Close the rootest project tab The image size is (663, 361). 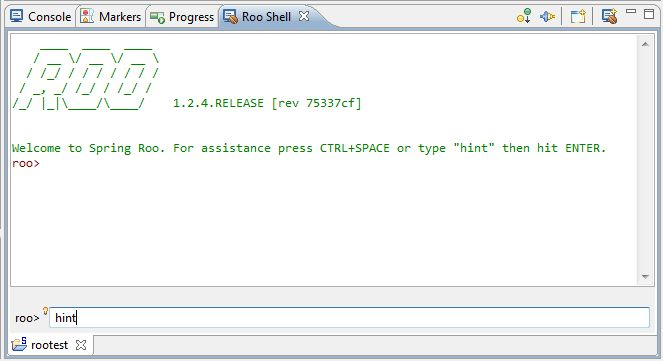81,345
